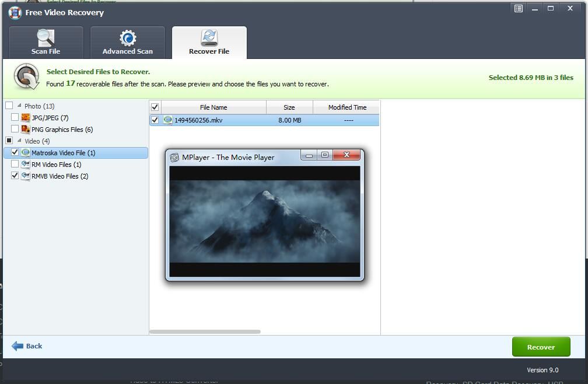Click the circular recovery arrow banner icon
Screen dimensions: 588x384
coord(26,76)
